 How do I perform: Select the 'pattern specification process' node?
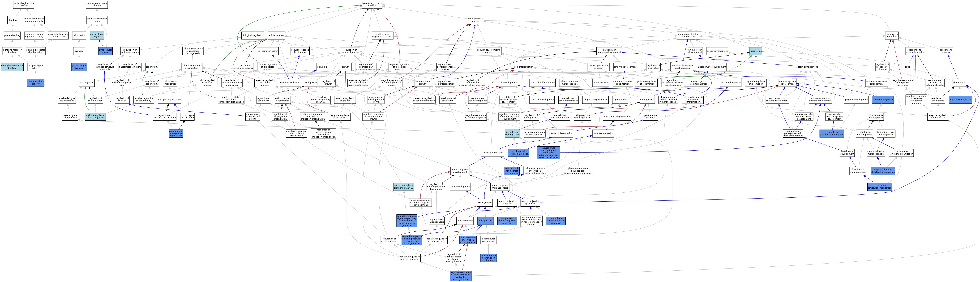598,67
